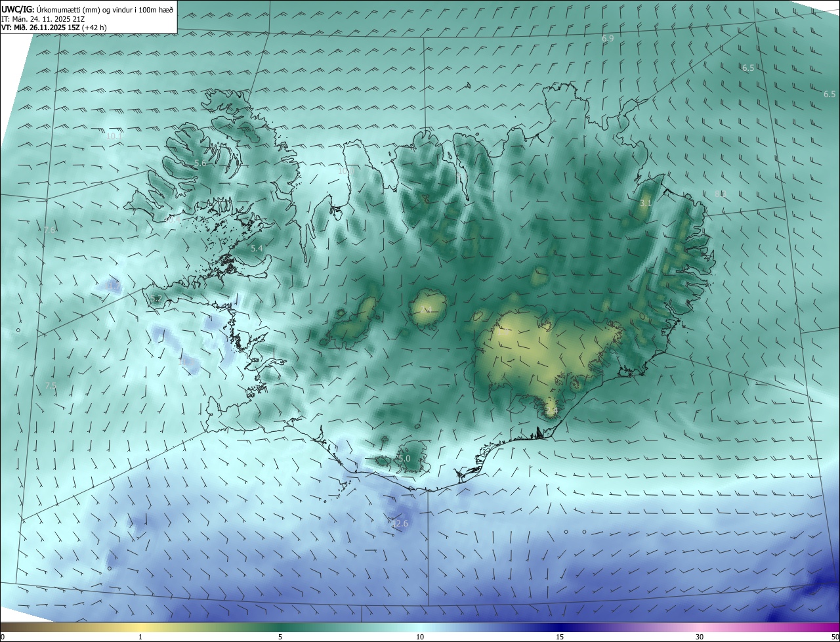840x642 pixels.
Task: Click the 5.4 value label on the map
Action: (257, 249)
